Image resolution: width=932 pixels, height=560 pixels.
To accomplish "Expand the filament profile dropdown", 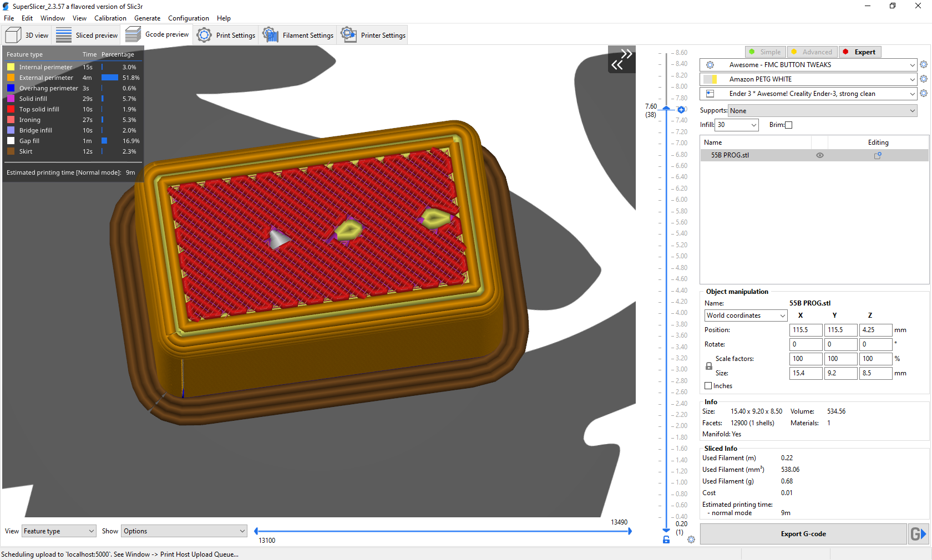I will (913, 79).
